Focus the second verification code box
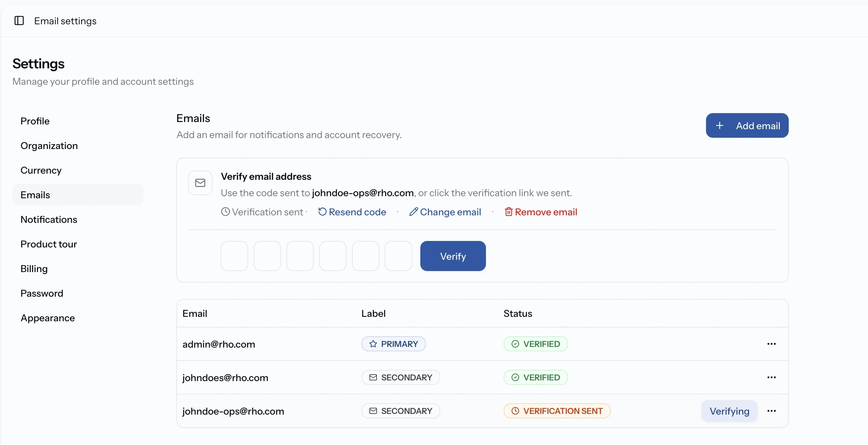 267,256
